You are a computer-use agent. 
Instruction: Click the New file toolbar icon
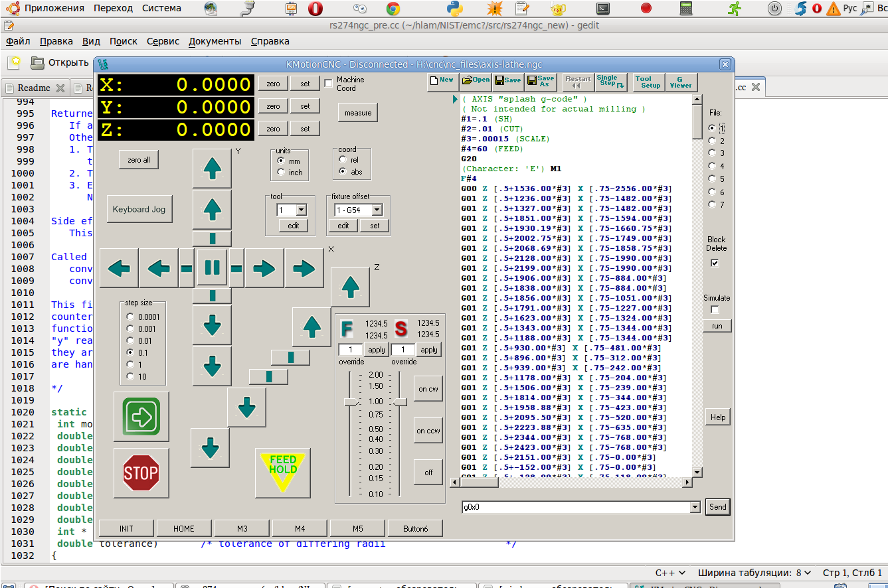(442, 80)
